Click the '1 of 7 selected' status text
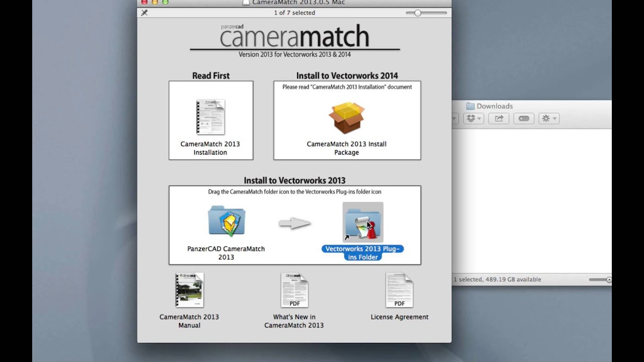 [294, 13]
